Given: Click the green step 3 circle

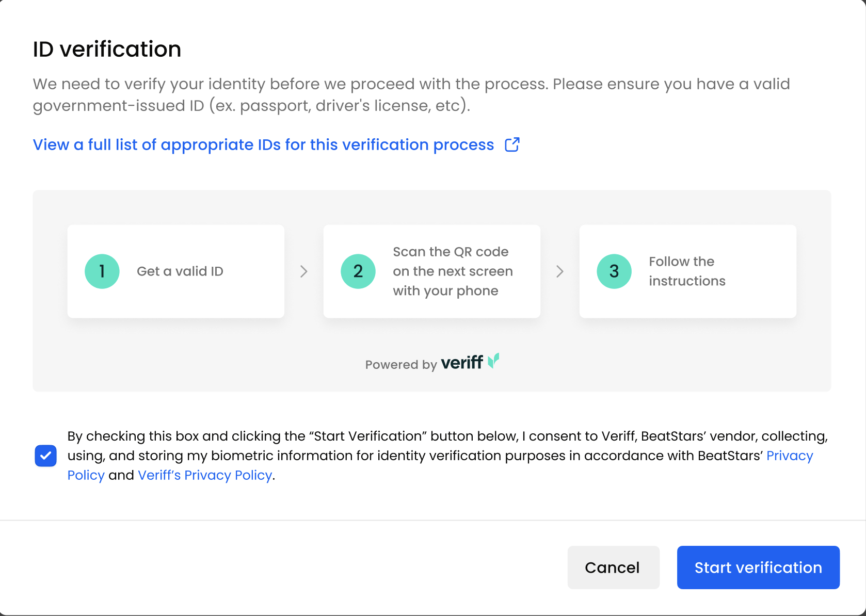Looking at the screenshot, I should pyautogui.click(x=614, y=271).
